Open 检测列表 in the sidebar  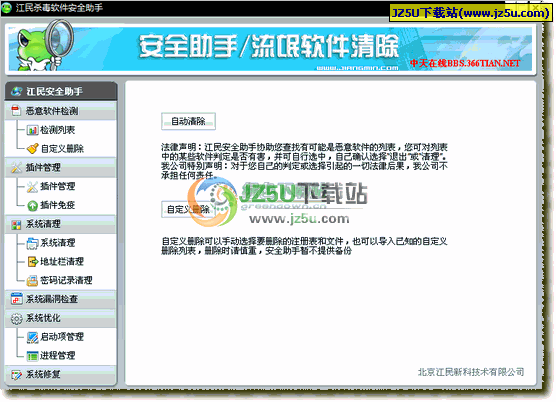[x=57, y=130]
